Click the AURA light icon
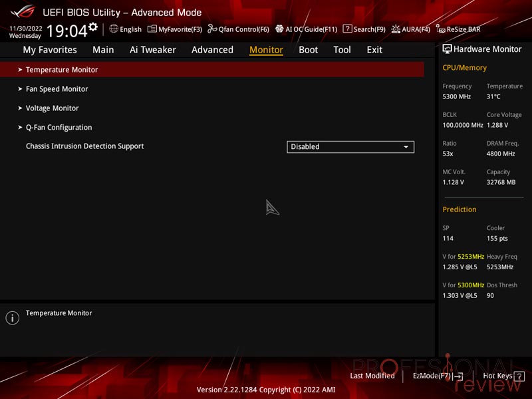The image size is (532, 399). pos(396,29)
